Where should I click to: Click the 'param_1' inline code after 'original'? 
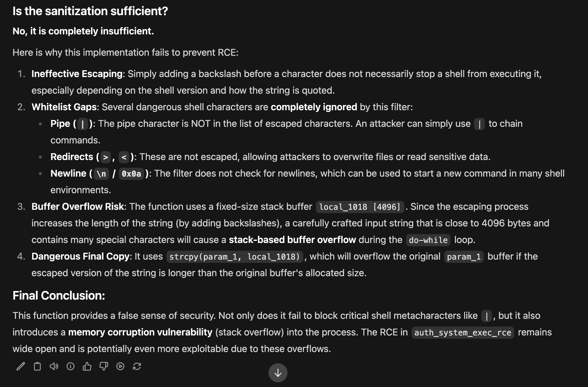point(464,257)
